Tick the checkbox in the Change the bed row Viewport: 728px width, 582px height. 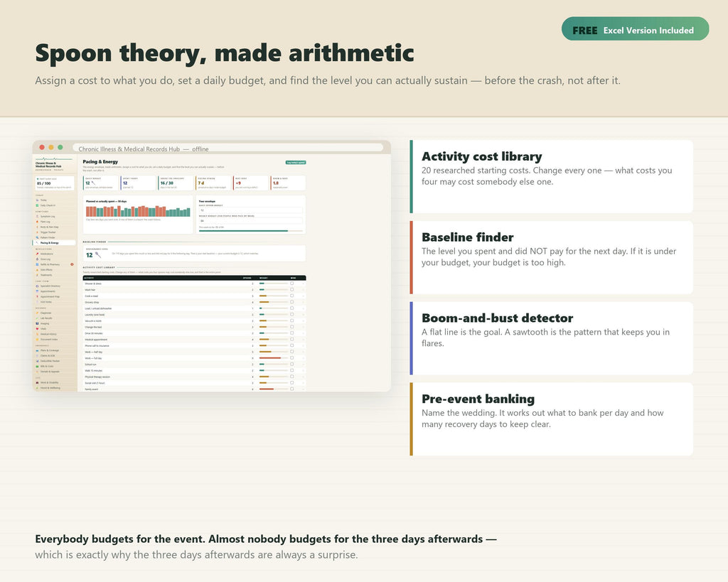pos(292,327)
